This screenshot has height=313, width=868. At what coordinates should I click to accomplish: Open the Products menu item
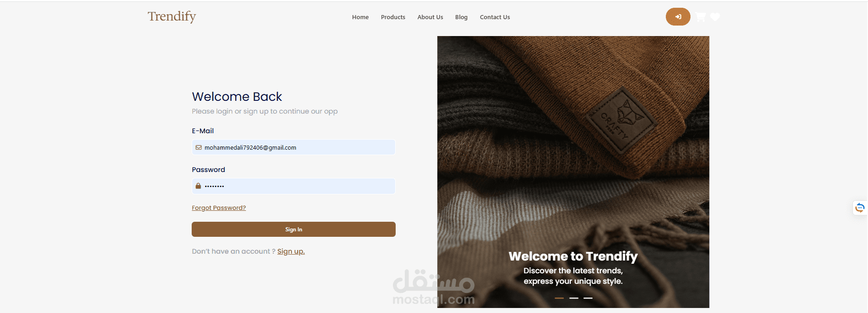(x=393, y=17)
